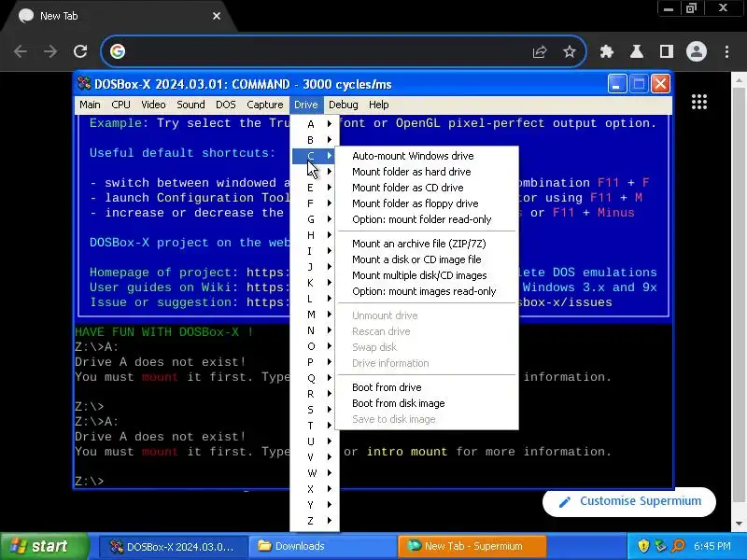Click the Customise Supermium button

628,501
